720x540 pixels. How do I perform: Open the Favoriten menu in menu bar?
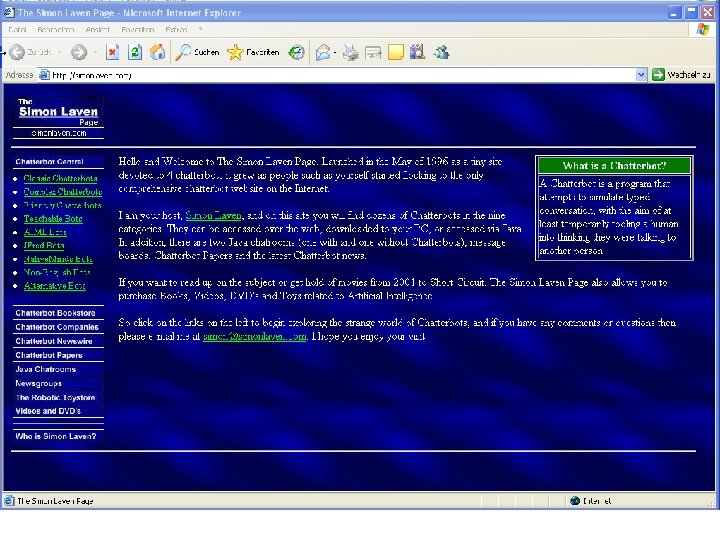point(138,29)
